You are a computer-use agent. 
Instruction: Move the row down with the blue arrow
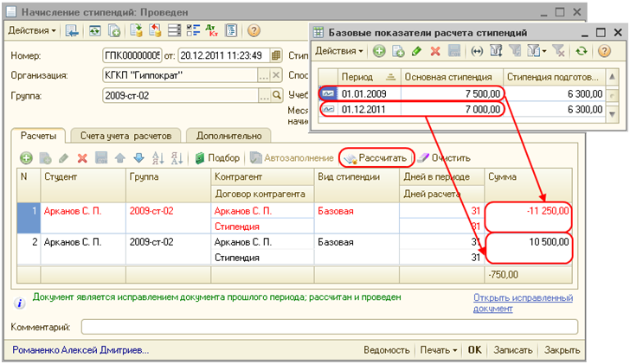pos(138,158)
